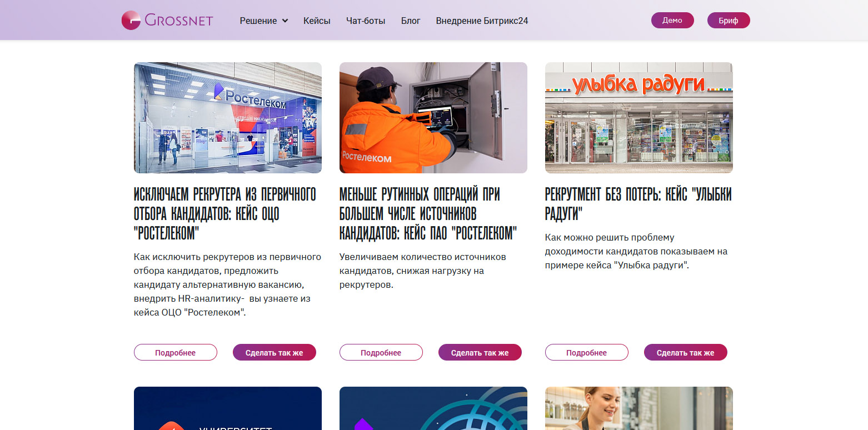Viewport: 868px width, 430px height.
Task: Open the Улыбки радуги case title
Action: (638, 204)
